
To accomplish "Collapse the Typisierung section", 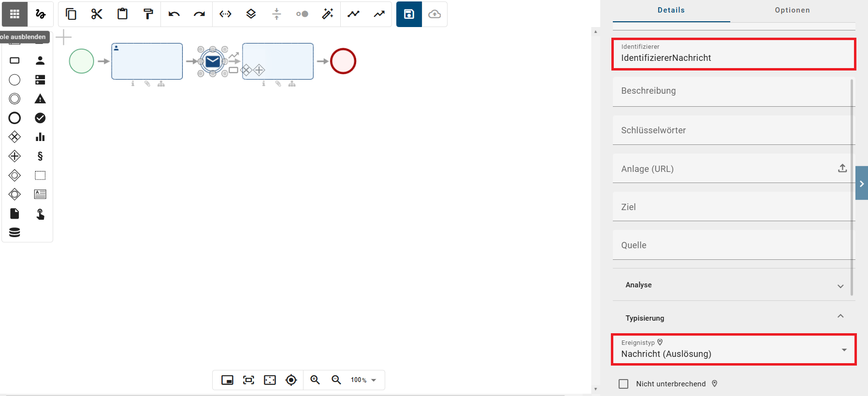I will point(734,317).
